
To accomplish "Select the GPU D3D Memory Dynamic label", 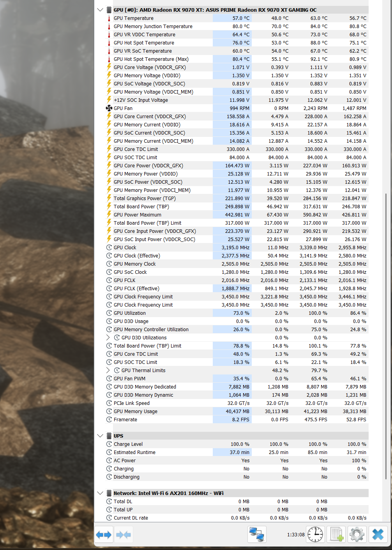I will (x=143, y=395).
